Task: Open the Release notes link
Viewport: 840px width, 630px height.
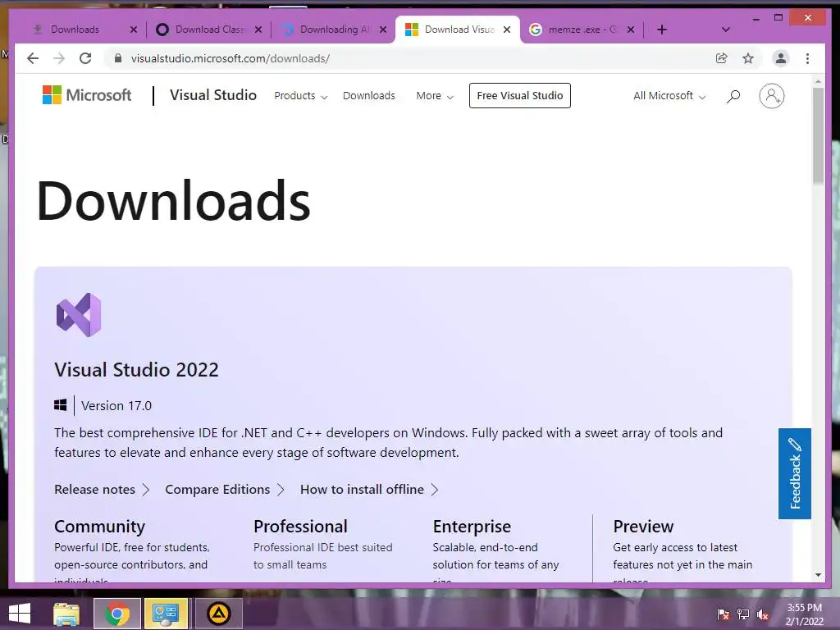Action: [102, 489]
